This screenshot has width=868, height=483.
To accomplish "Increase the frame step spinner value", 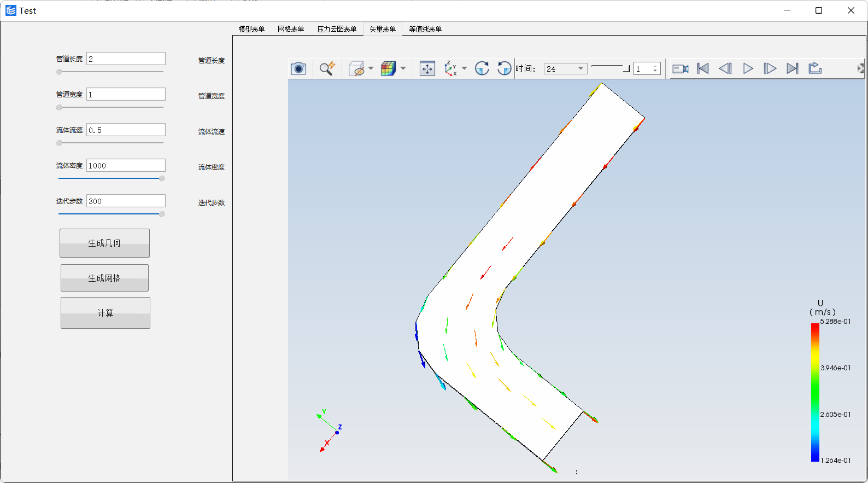I will coord(655,66).
